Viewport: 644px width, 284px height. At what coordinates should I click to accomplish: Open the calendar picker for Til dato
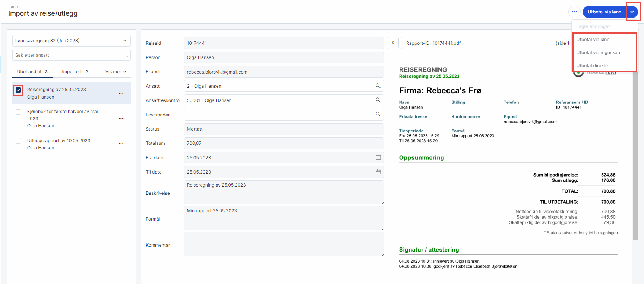[x=378, y=172]
